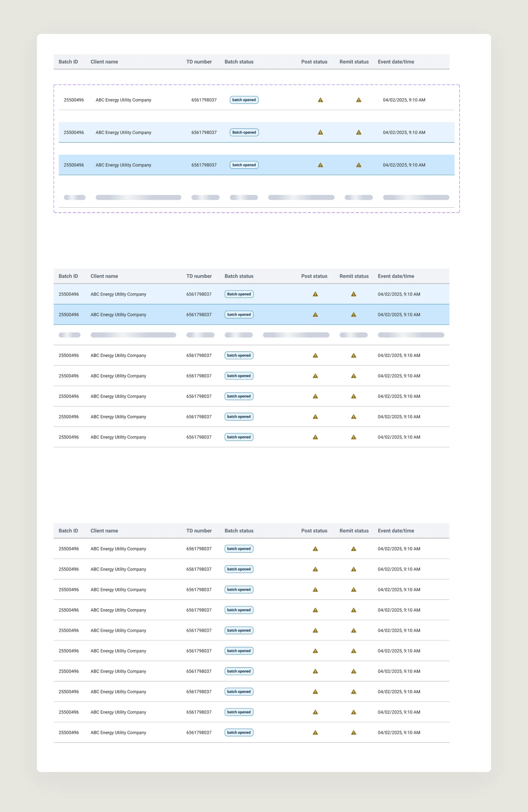This screenshot has height=812, width=528.
Task: Click Batch ID 25500496 in top table's white row
Action: click(x=74, y=100)
